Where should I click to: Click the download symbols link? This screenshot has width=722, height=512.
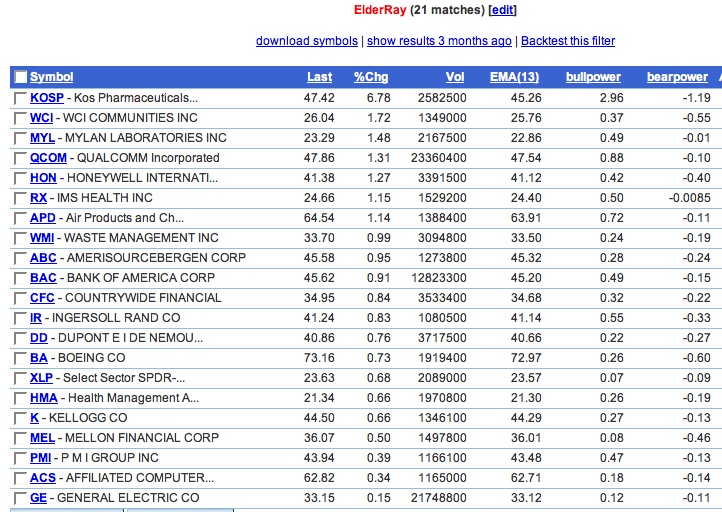coord(307,41)
